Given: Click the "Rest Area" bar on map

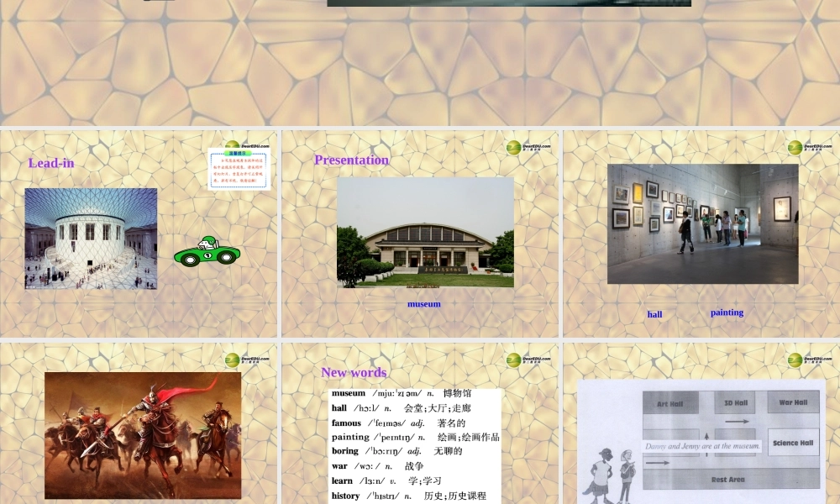Looking at the screenshot, I should 732,479.
